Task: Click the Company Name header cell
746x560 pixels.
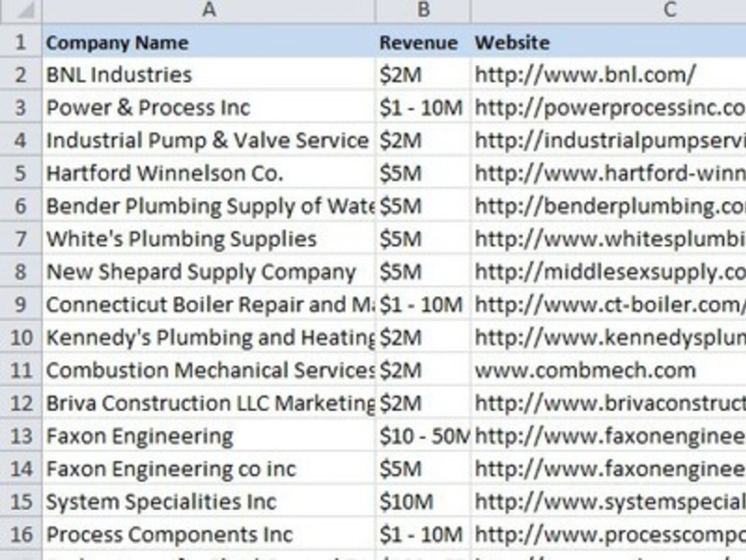Action: [x=209, y=42]
